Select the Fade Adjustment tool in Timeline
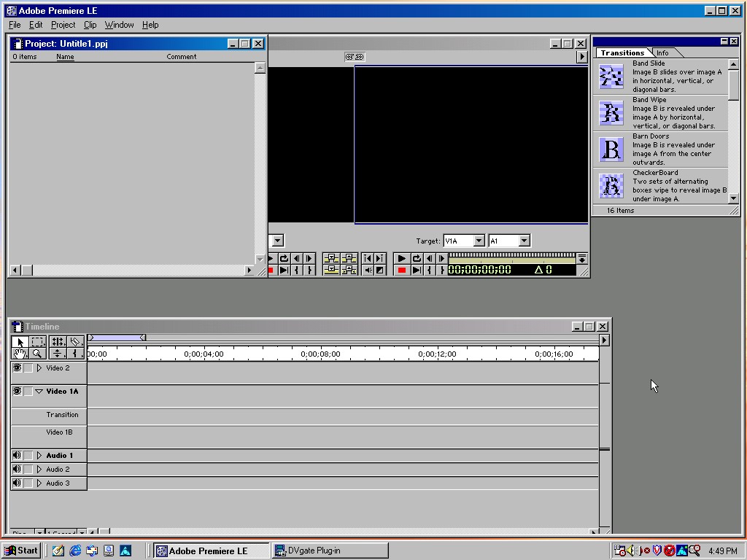Image resolution: width=747 pixels, height=560 pixels. point(58,354)
